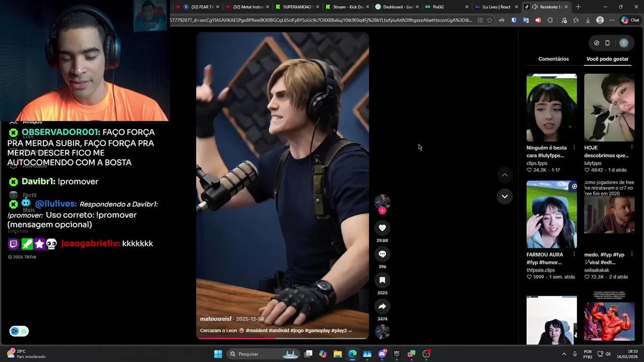Open the volume tray icon
The image size is (644, 362).
608,354
